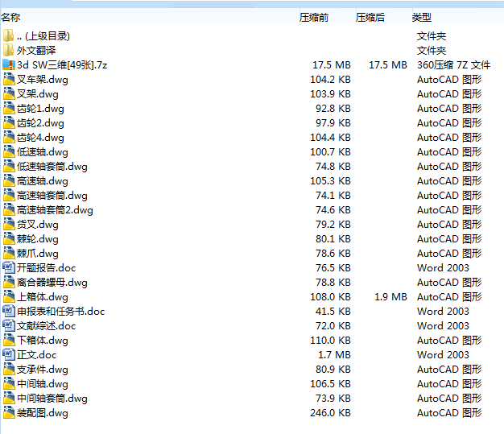This screenshot has height=434, width=504.
Task: Select the file name 中间轴.dwg
Action: pos(43,384)
